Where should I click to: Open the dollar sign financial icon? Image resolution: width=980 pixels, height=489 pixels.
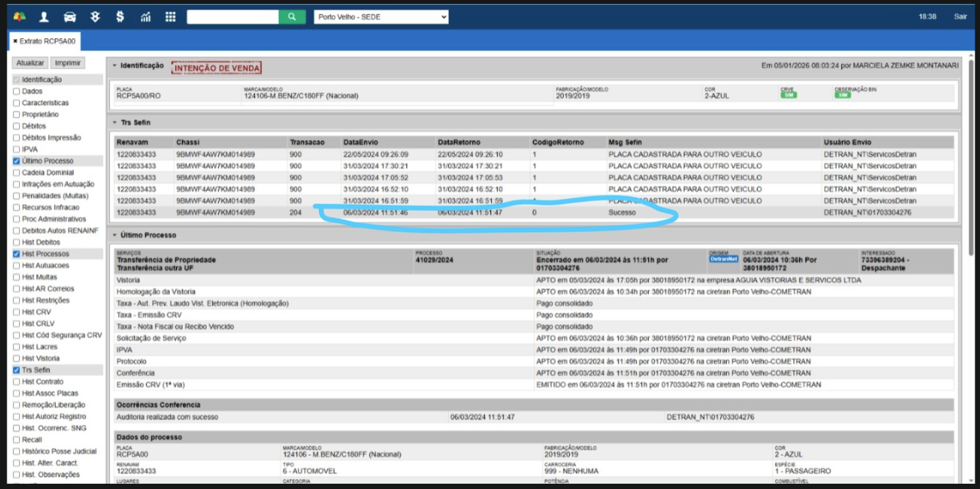120,17
